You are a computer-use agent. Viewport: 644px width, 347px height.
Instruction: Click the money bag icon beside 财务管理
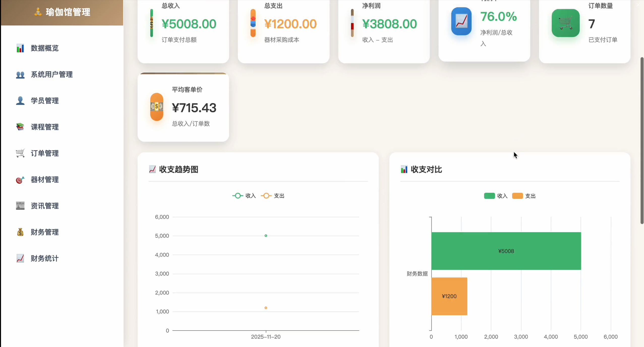(x=20, y=232)
